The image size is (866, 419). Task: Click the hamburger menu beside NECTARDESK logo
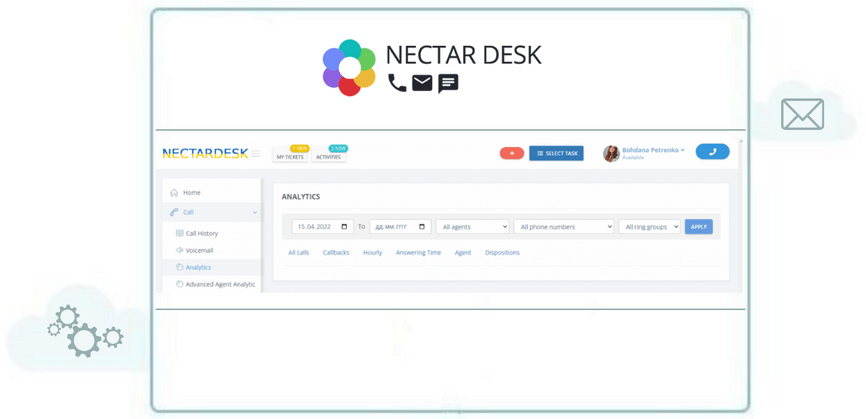(255, 153)
